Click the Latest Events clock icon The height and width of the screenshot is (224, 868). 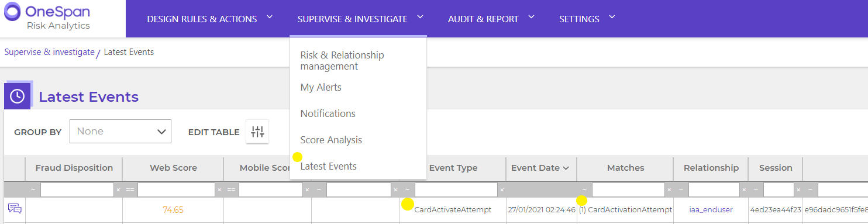(18, 96)
